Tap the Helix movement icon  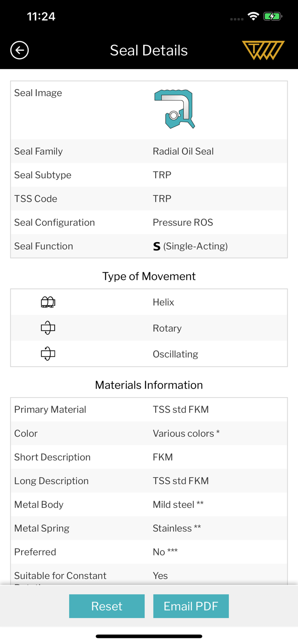[x=48, y=302]
